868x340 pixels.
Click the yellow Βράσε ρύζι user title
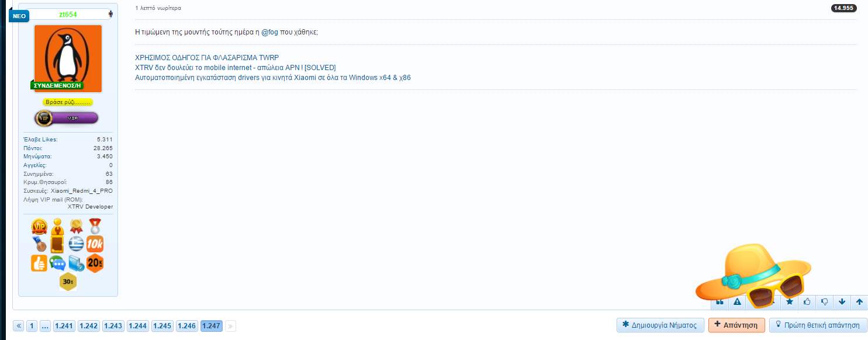tap(68, 102)
